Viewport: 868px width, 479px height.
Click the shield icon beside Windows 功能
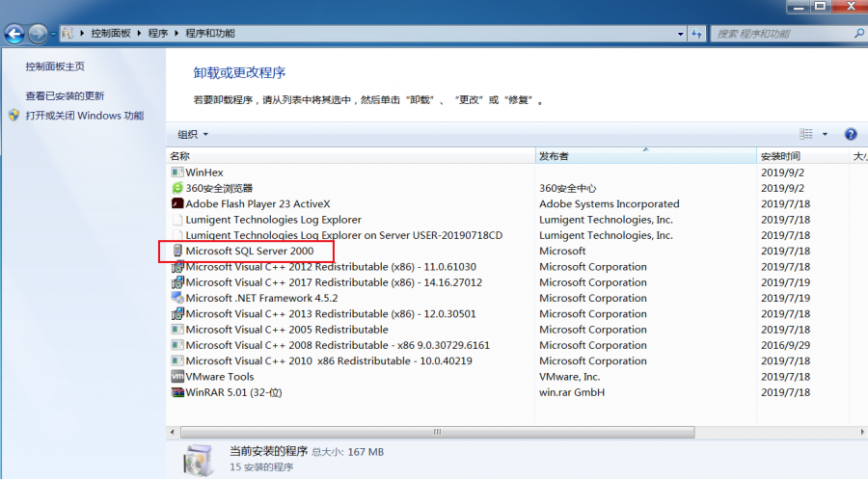(14, 115)
